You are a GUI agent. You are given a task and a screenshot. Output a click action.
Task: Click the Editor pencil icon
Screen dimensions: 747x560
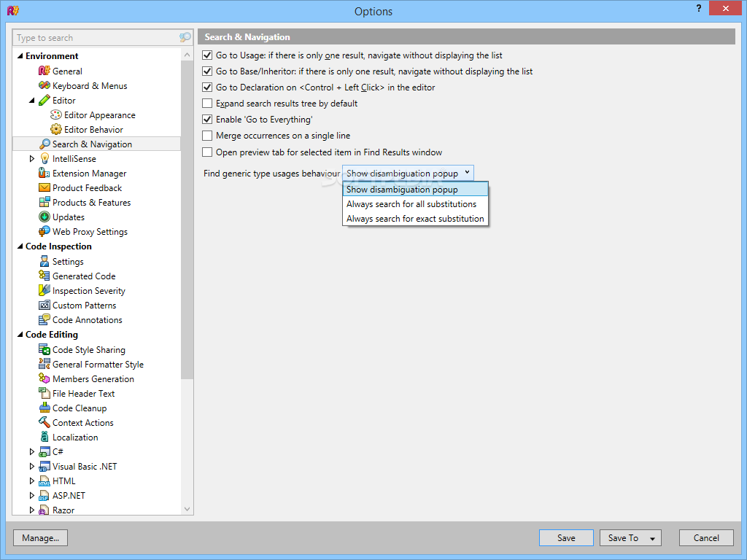44,100
